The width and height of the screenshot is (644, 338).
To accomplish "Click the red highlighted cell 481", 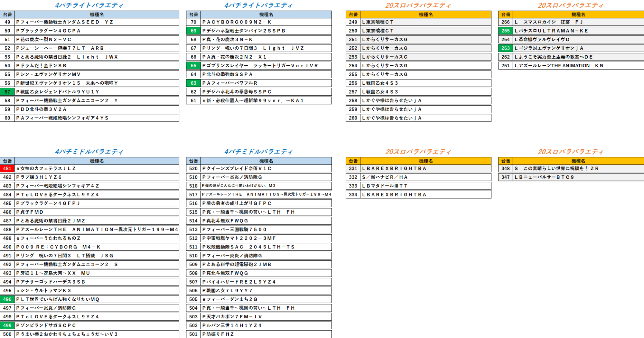I will [7, 169].
